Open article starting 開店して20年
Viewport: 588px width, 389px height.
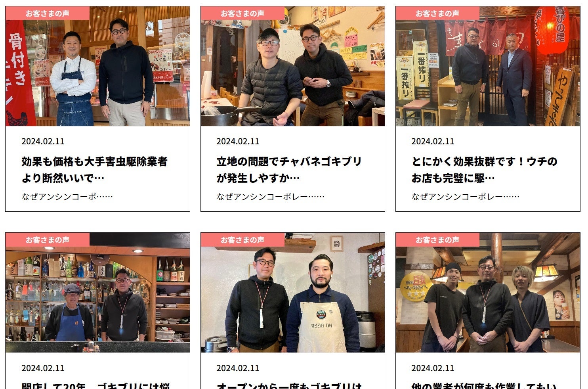95,385
